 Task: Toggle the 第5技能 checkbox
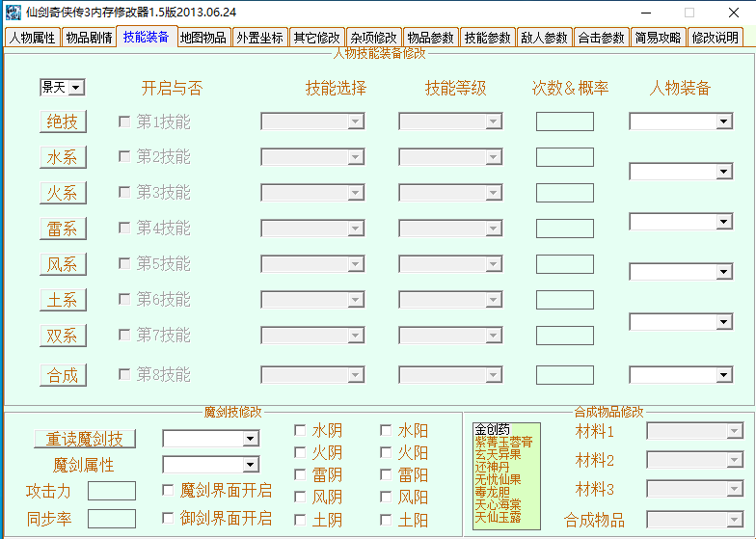pyautogui.click(x=124, y=263)
